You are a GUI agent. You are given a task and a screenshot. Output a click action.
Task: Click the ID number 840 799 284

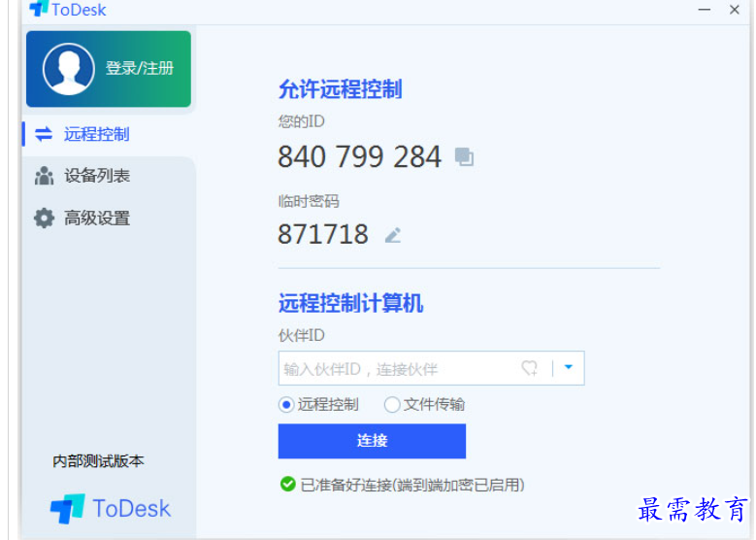(359, 156)
